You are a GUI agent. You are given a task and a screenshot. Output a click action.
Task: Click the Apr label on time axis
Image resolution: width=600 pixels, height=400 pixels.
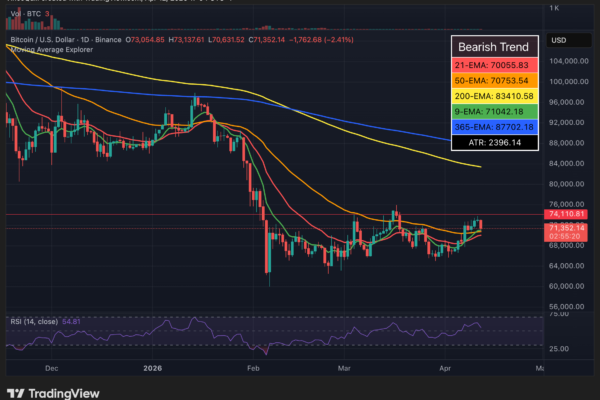click(445, 367)
